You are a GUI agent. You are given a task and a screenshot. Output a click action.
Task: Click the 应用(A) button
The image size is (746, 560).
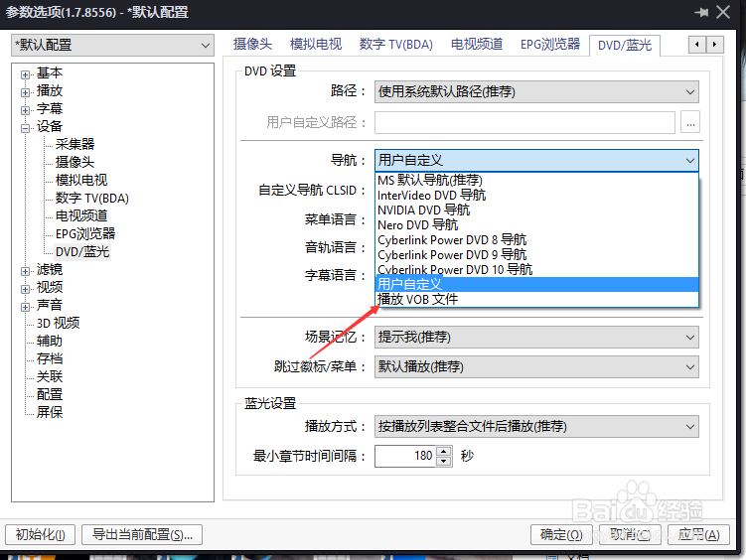pyautogui.click(x=698, y=535)
